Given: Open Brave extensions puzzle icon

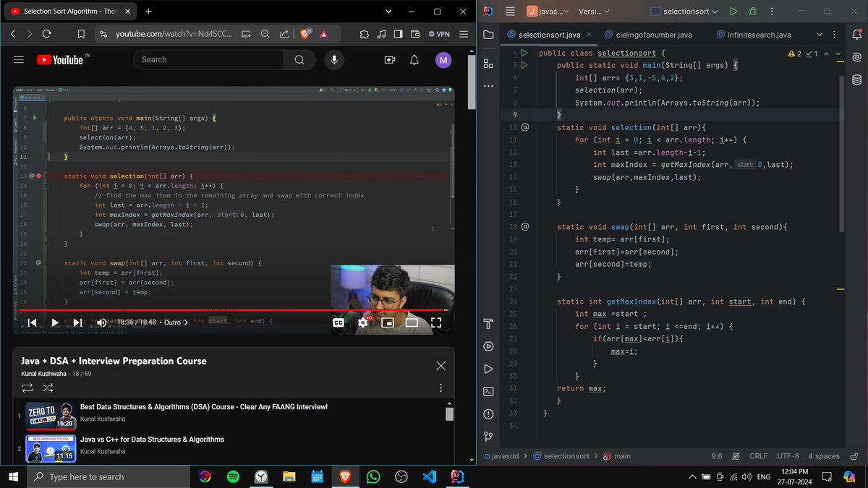Looking at the screenshot, I should [x=364, y=34].
